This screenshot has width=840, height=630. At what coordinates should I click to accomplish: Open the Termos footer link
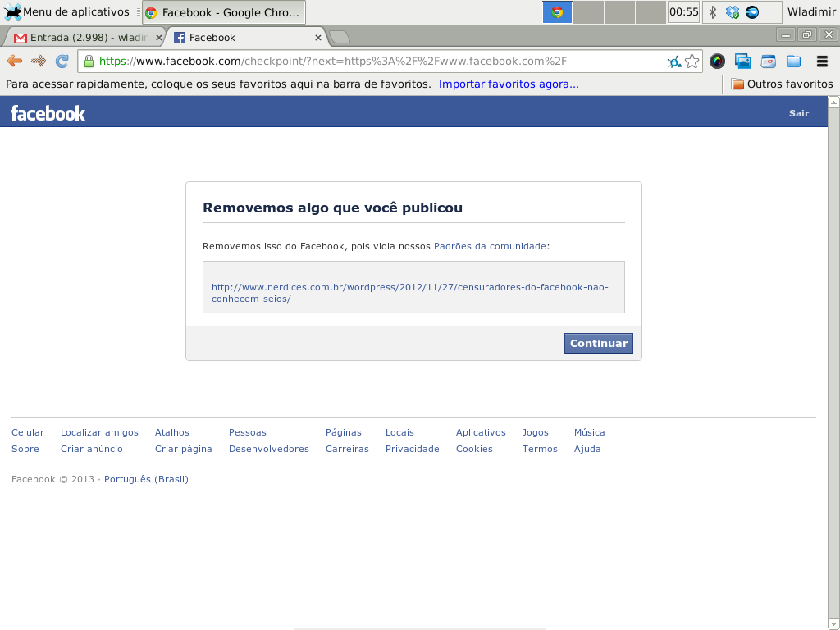(540, 449)
